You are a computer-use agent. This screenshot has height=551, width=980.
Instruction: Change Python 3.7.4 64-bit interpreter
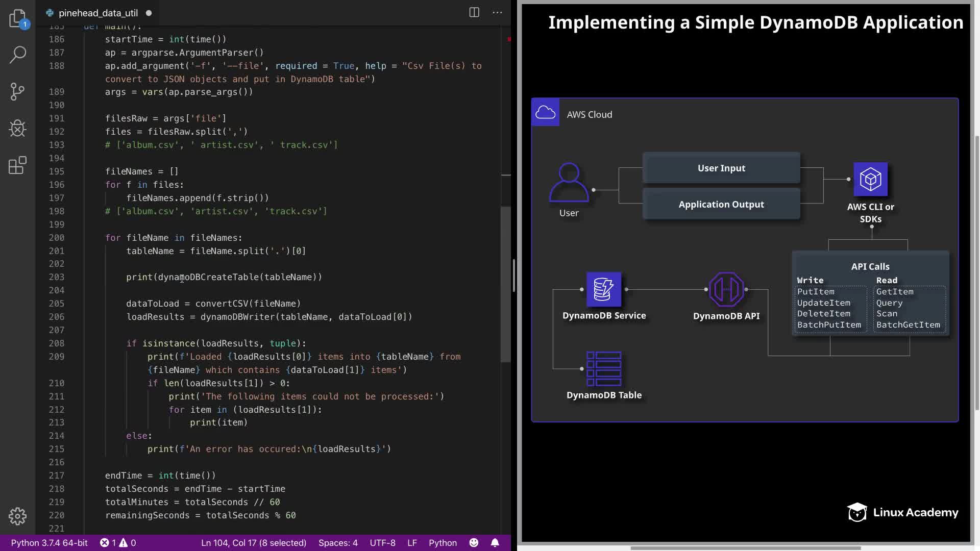[x=49, y=543]
